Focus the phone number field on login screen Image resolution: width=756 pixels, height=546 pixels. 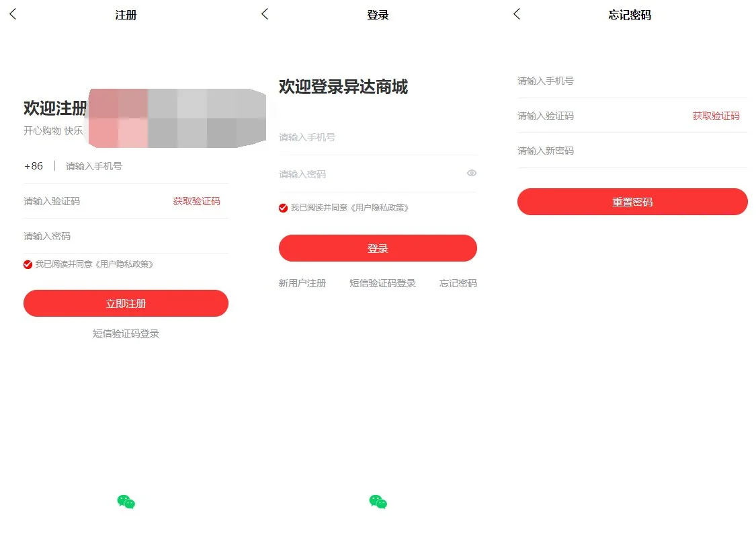click(376, 137)
